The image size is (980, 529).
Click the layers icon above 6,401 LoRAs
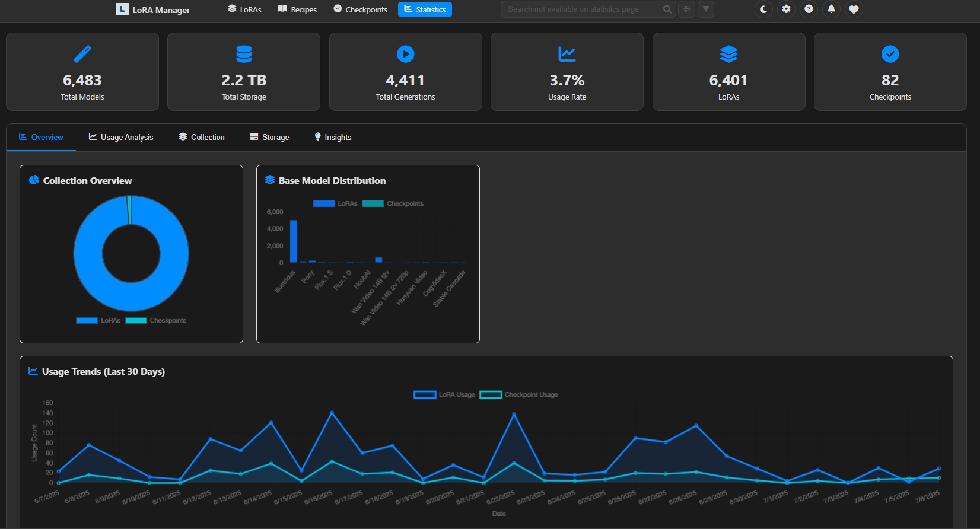[728, 54]
